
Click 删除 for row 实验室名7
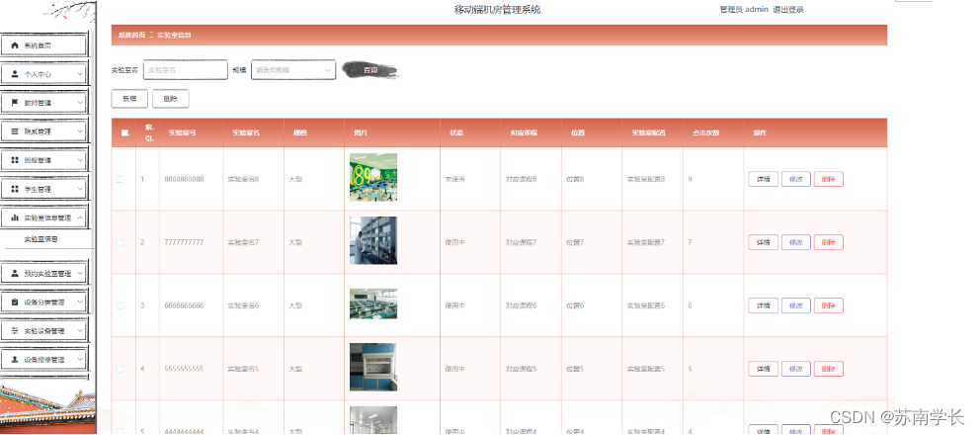click(828, 242)
